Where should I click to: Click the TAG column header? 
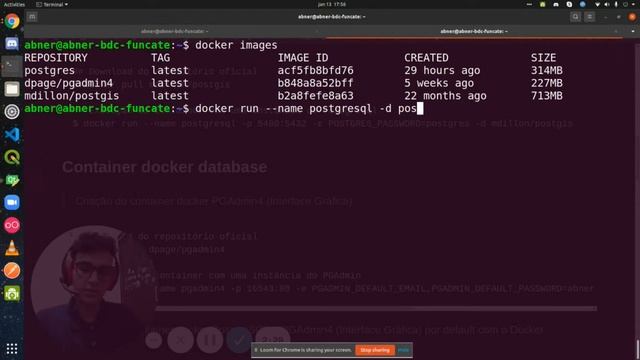(160, 58)
